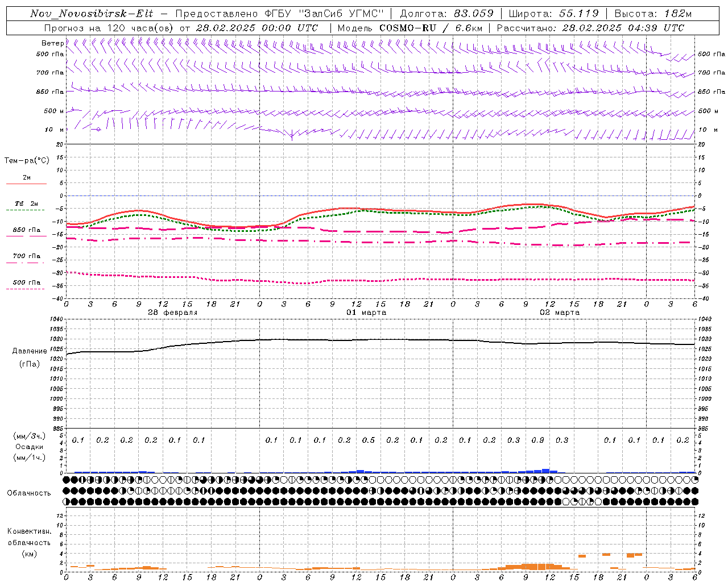The height and width of the screenshot is (582, 728).
Task: Click the Td 2м legend entry
Action: 27,203
